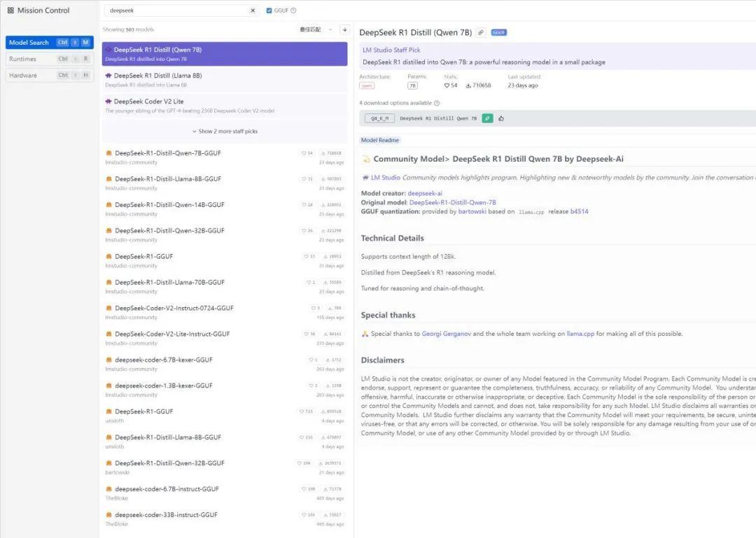
Task: Click the heart likes icon in Stats
Action: tap(447, 85)
